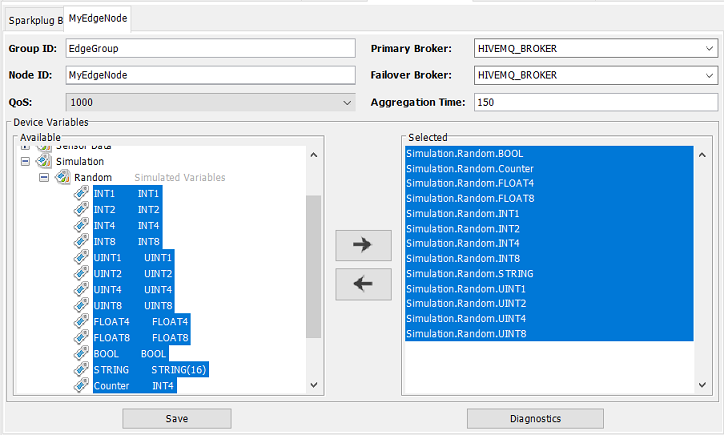Click the tag icon beside INT1 variable

pos(82,193)
